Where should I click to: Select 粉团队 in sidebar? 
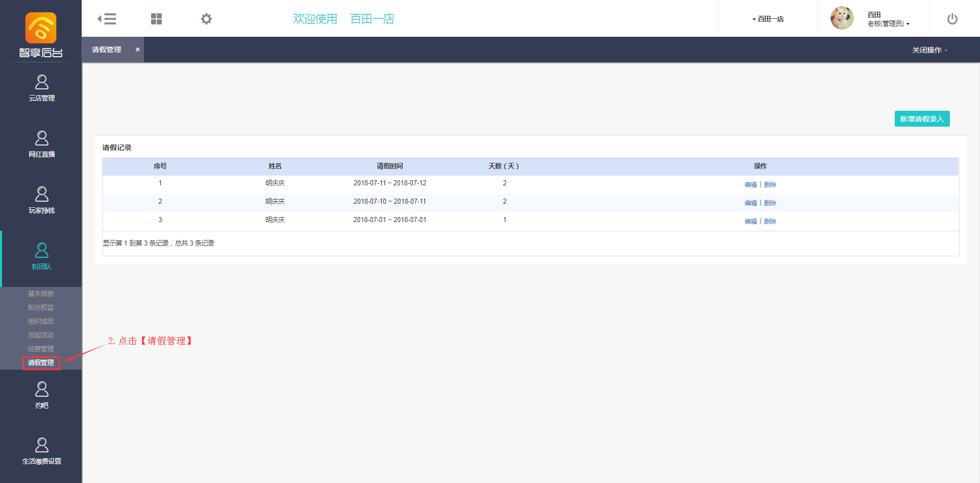41,257
